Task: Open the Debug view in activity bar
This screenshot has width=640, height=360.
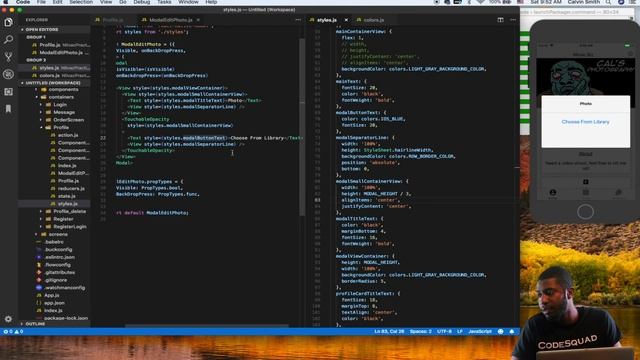Action: pyautogui.click(x=8, y=74)
